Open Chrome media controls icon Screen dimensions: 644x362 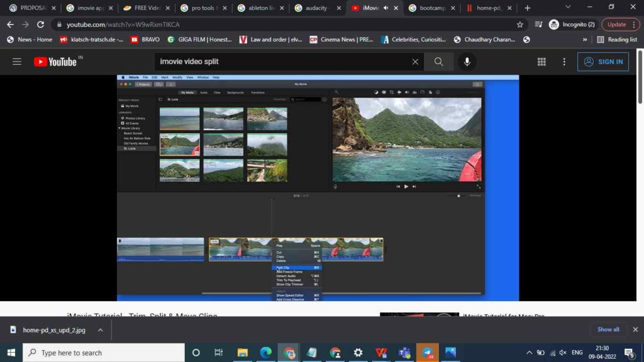point(538,25)
